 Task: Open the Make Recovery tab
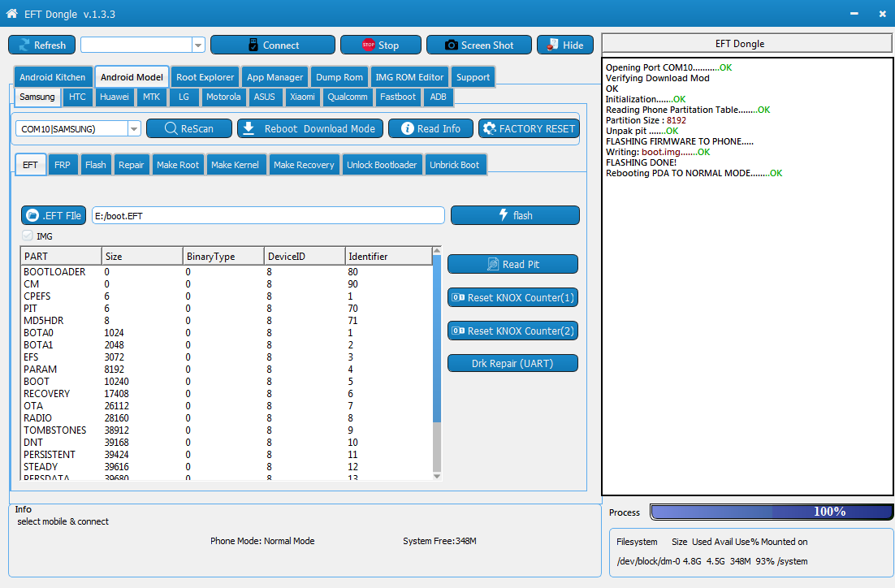click(x=304, y=165)
